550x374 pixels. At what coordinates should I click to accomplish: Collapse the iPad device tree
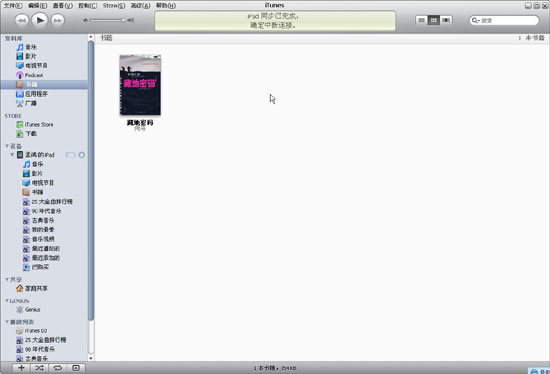click(x=12, y=154)
